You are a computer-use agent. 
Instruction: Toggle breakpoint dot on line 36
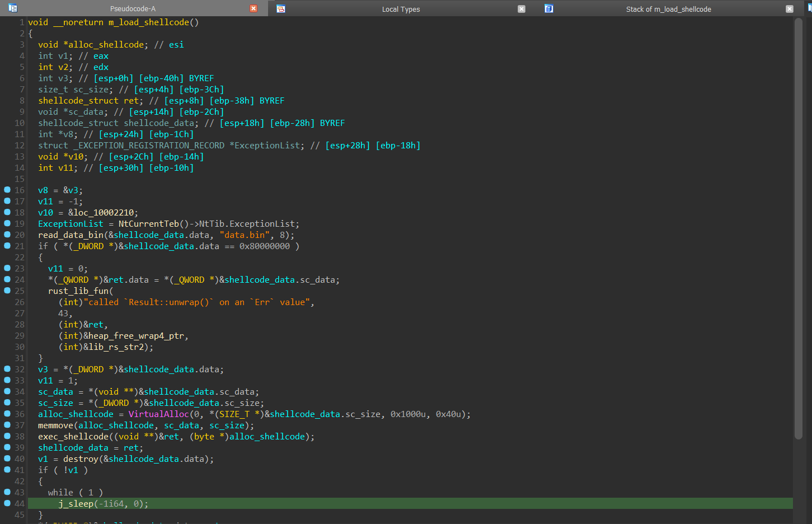click(7, 414)
